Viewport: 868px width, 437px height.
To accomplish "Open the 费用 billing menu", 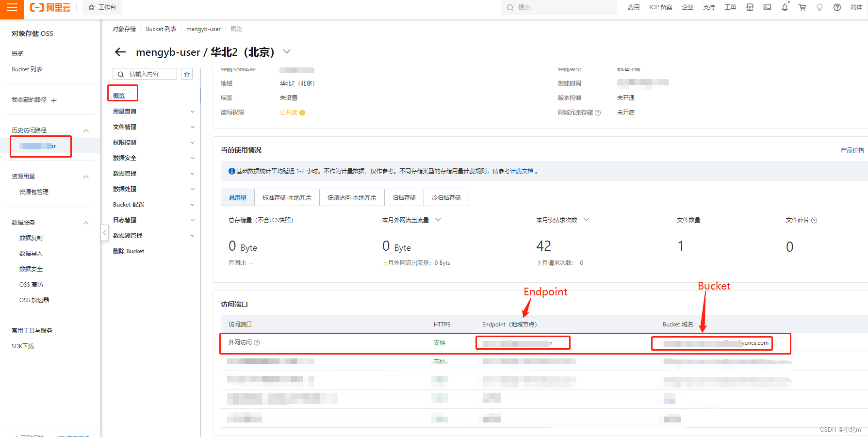I will pyautogui.click(x=634, y=7).
